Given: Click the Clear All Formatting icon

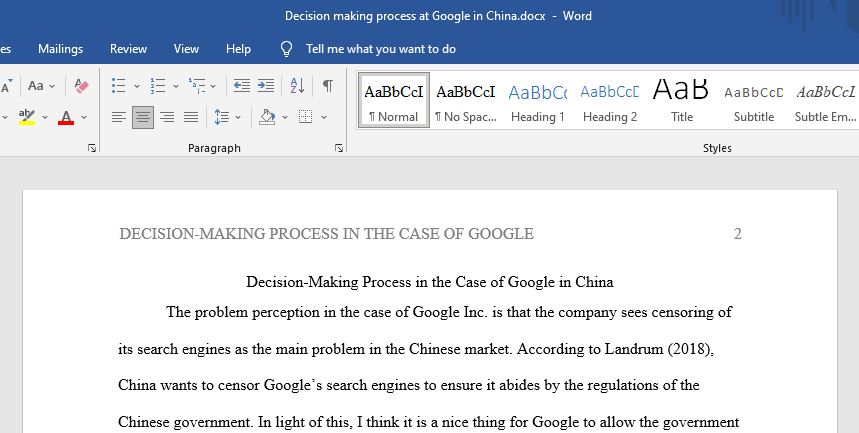Looking at the screenshot, I should point(82,86).
